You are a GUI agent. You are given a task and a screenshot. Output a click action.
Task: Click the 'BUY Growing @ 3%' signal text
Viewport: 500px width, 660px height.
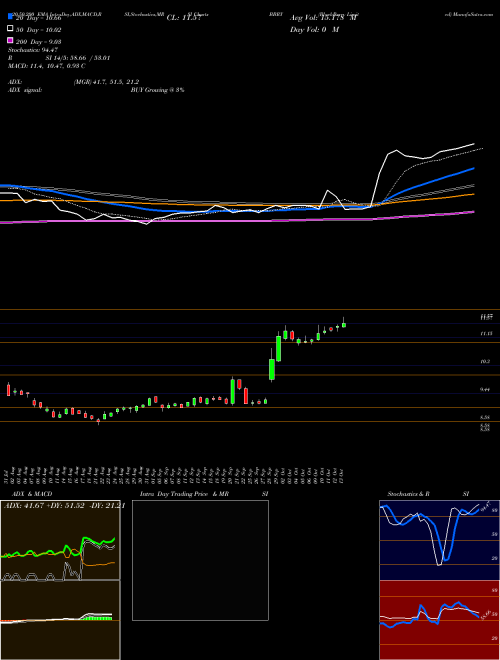(x=157, y=90)
